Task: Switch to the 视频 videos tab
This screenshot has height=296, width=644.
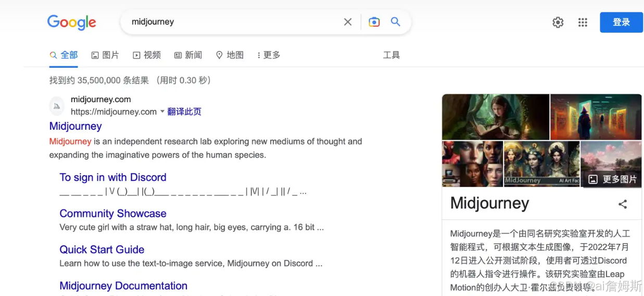Action: click(147, 55)
